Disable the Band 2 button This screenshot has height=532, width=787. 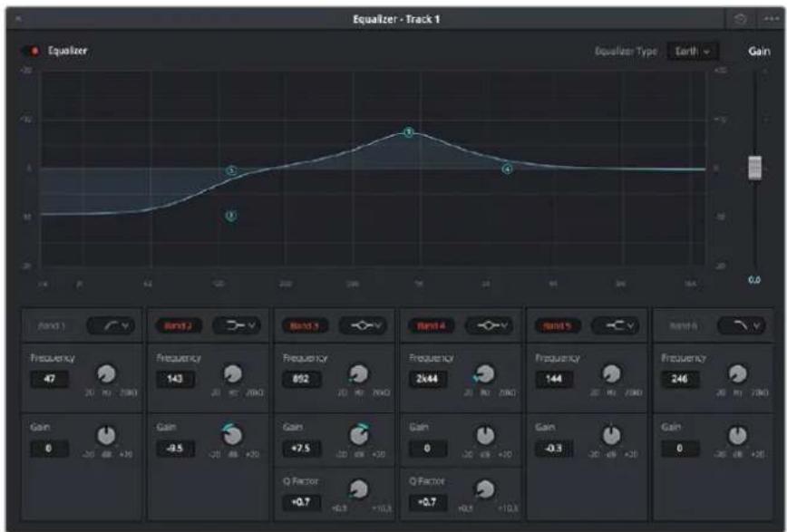178,325
